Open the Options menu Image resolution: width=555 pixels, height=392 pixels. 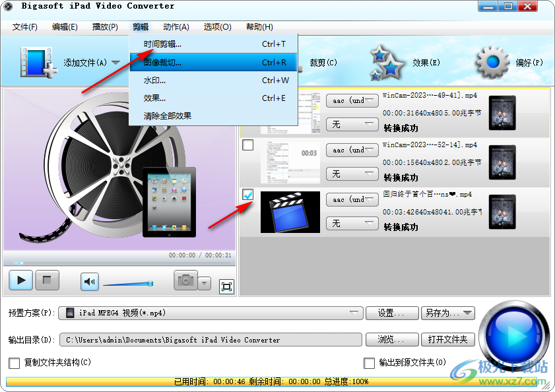[x=217, y=27]
